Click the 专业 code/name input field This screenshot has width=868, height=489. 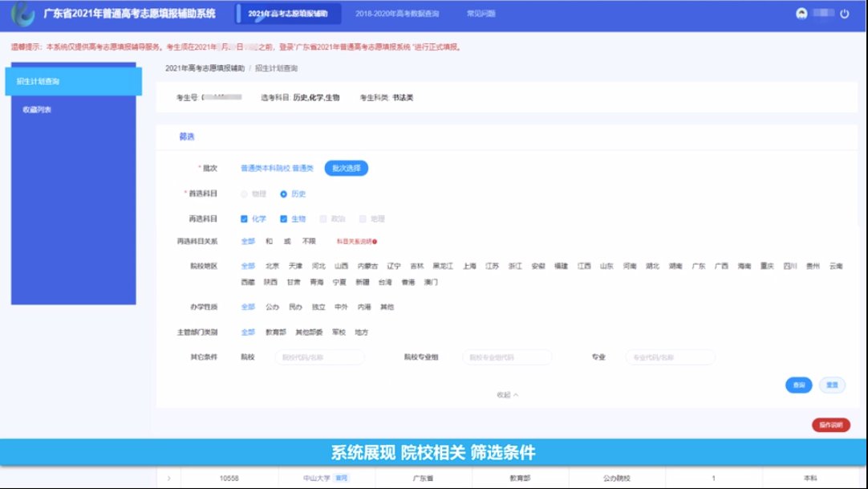(x=670, y=357)
